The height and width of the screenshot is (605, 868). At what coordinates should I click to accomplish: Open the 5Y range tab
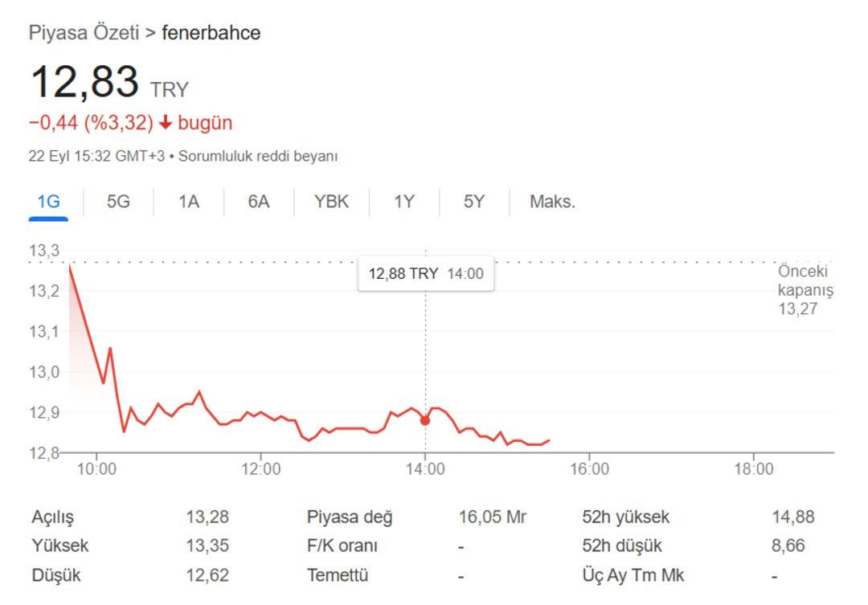click(474, 202)
